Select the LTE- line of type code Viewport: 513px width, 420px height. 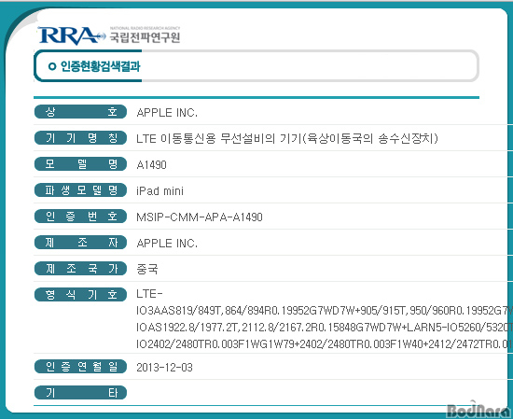tap(149, 294)
